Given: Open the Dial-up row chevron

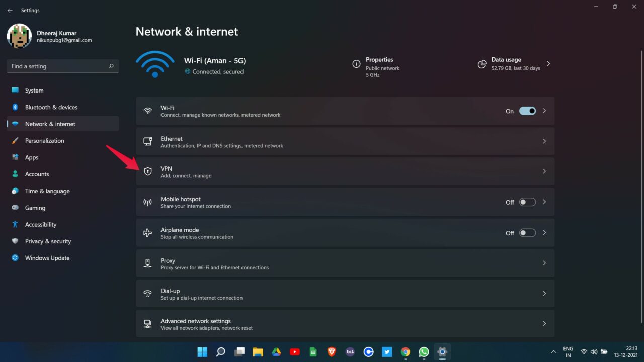Looking at the screenshot, I should pos(544,293).
